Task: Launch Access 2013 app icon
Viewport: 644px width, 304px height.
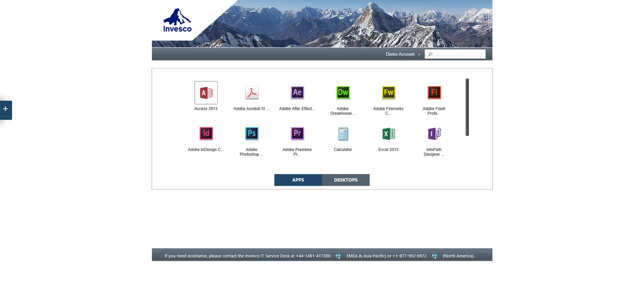Action: [x=206, y=93]
